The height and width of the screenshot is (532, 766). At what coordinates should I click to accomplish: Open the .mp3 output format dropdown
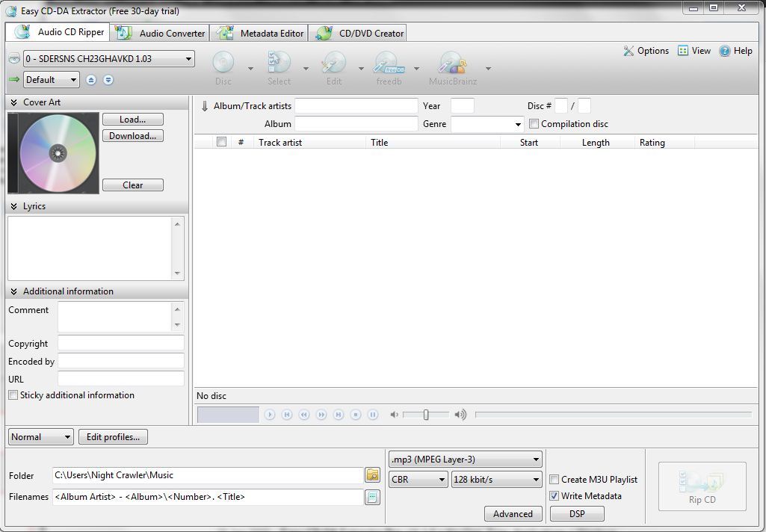466,460
